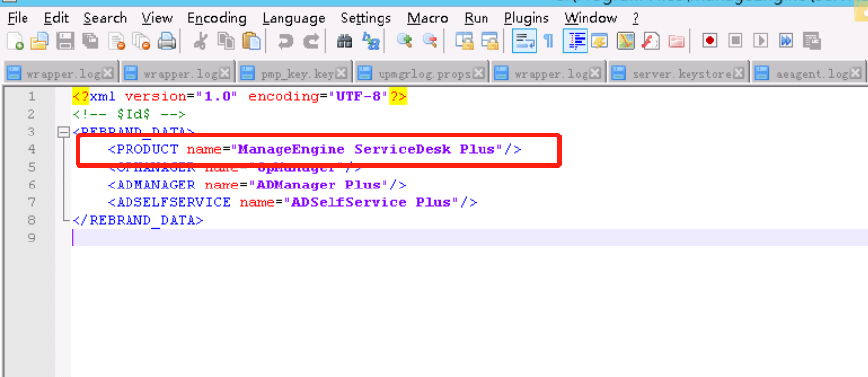Image resolution: width=868 pixels, height=377 pixels.
Task: Undo the last edit
Action: [x=285, y=41]
